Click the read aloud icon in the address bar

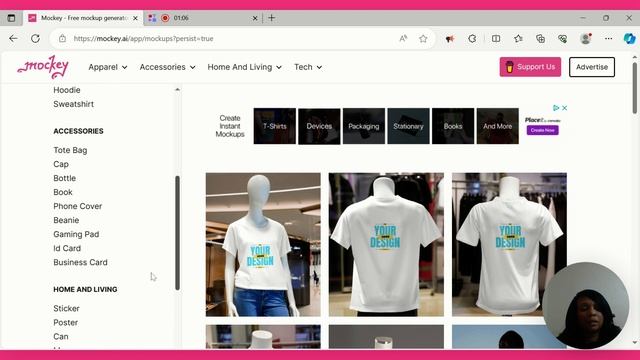coord(403,38)
